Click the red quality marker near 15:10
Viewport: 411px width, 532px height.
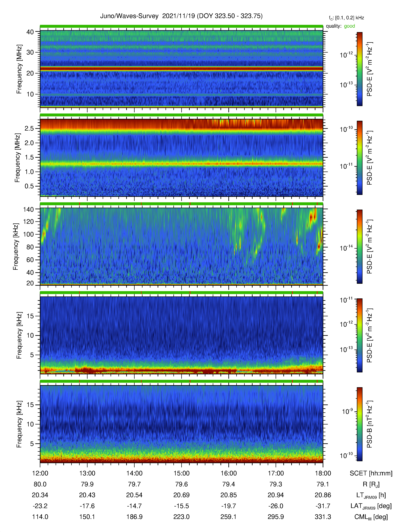[x=190, y=204]
